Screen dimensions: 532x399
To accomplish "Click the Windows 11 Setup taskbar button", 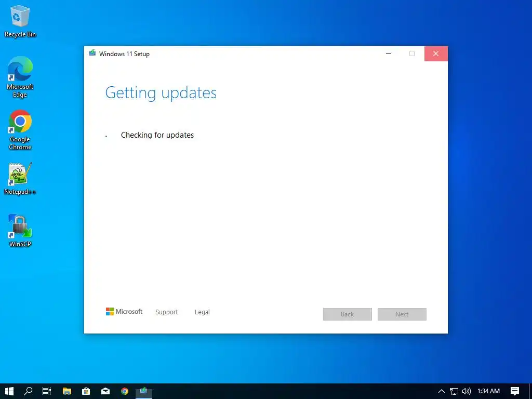I will coord(144,391).
